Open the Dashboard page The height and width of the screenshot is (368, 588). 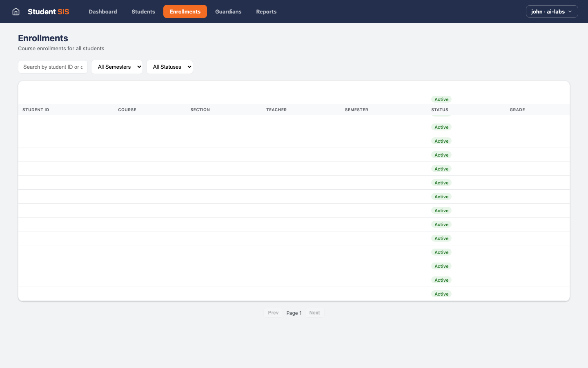102,11
